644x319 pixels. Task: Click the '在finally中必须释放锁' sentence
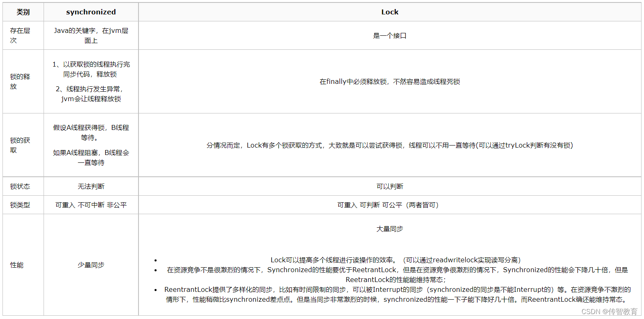point(390,82)
